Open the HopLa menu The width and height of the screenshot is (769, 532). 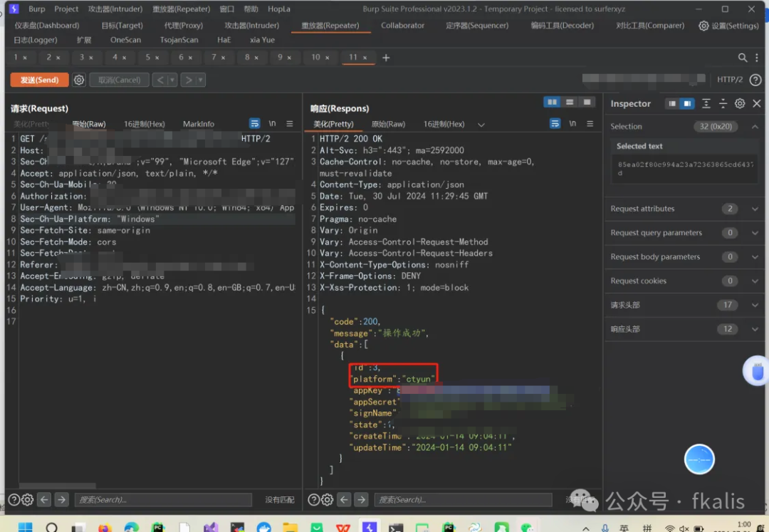[x=278, y=9]
